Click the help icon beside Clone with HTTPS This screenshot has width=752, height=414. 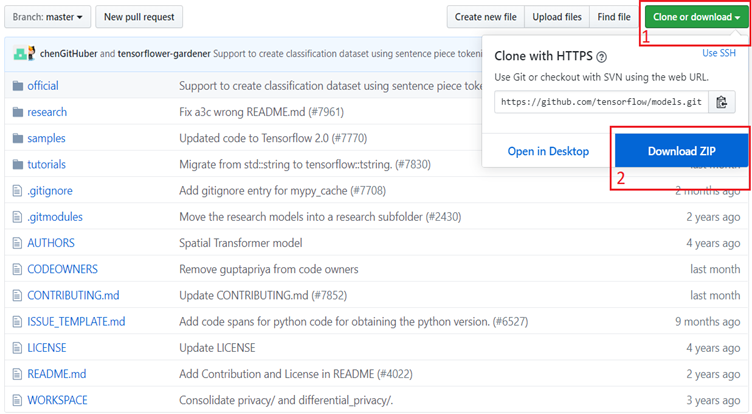(601, 57)
